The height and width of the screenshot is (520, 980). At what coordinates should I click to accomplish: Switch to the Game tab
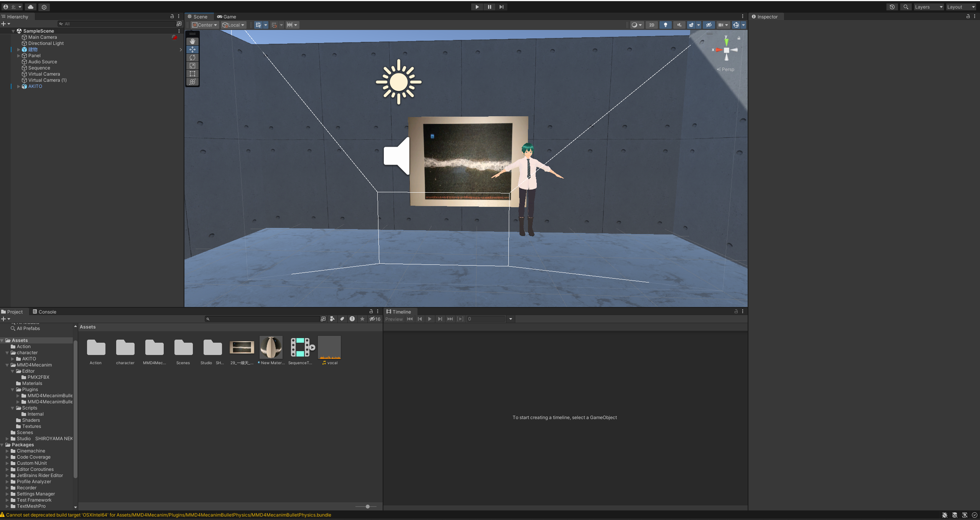click(227, 17)
